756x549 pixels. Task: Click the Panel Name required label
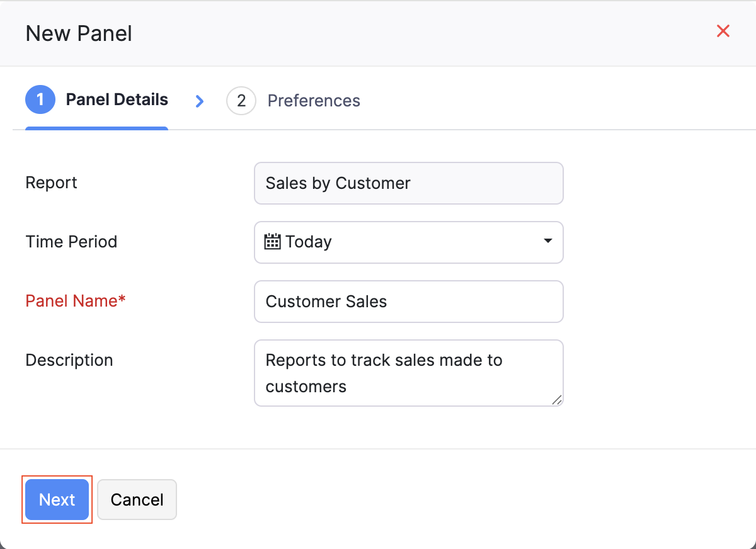(76, 301)
